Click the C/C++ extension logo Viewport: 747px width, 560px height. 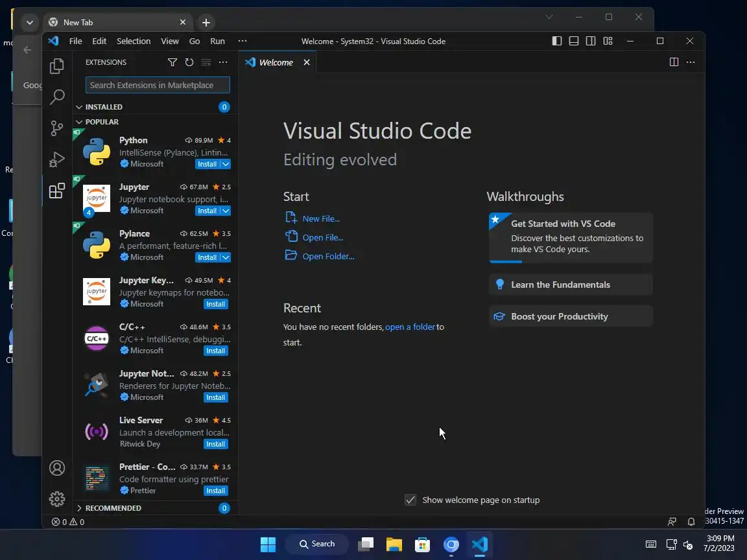click(96, 338)
